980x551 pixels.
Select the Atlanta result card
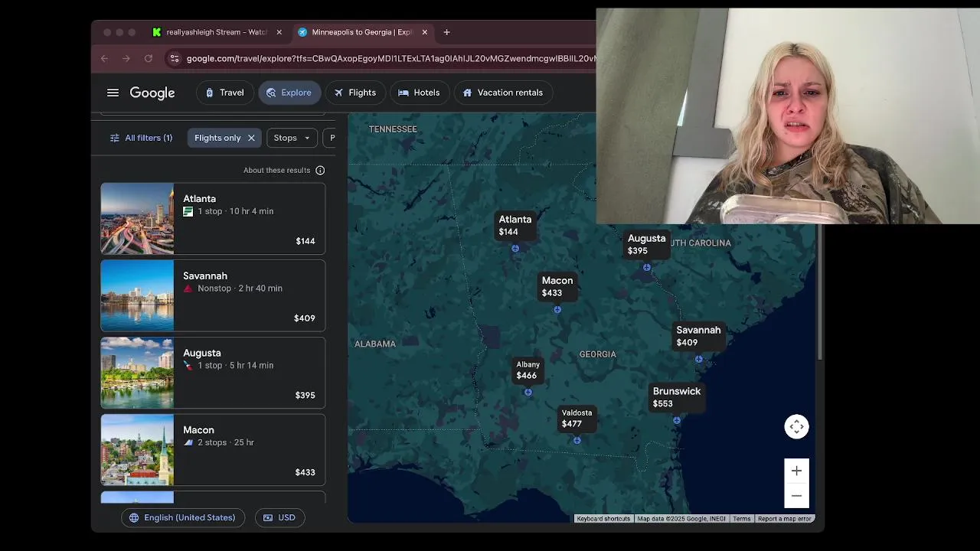tap(213, 218)
